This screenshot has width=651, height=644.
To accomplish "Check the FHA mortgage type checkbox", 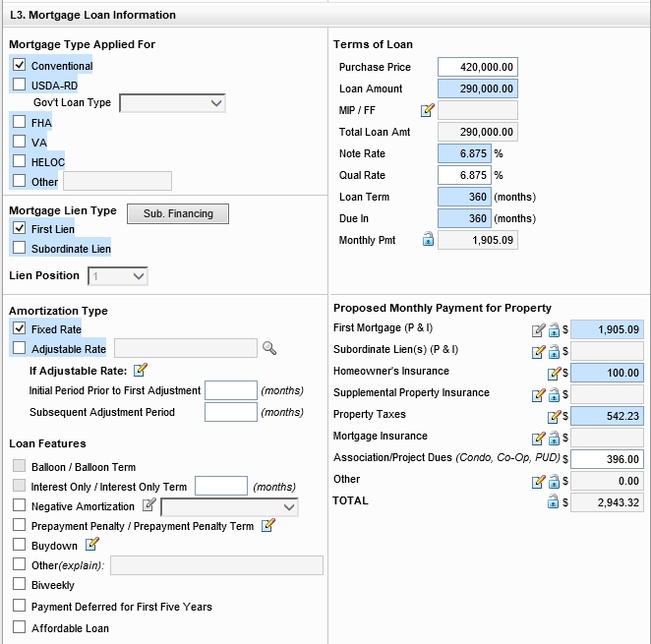I will coord(19,122).
